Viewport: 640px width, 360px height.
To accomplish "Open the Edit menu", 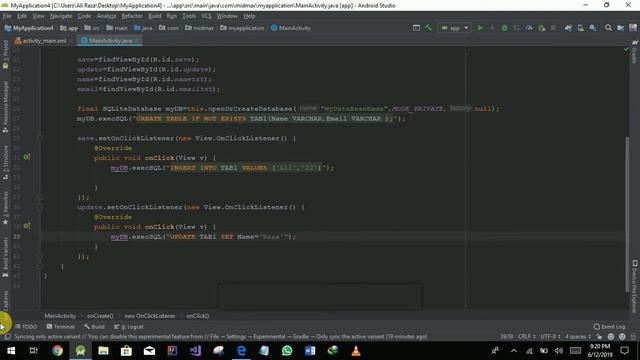I will tap(22, 16).
